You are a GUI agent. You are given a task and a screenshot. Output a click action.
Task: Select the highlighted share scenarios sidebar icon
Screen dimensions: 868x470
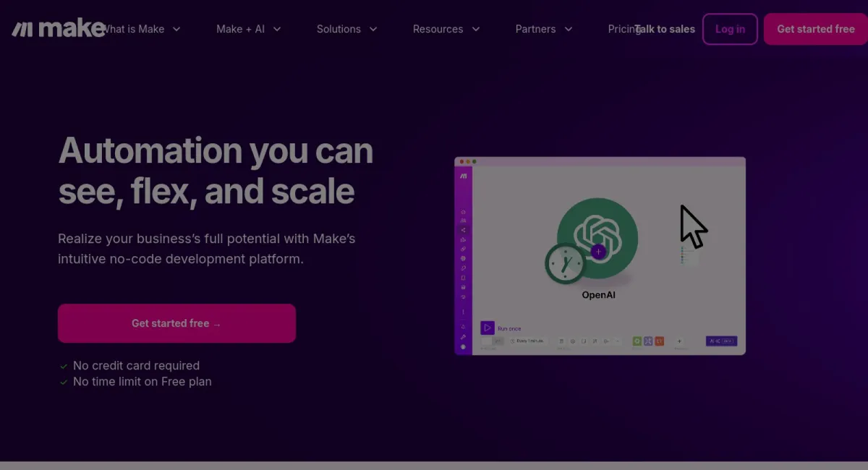(x=463, y=230)
